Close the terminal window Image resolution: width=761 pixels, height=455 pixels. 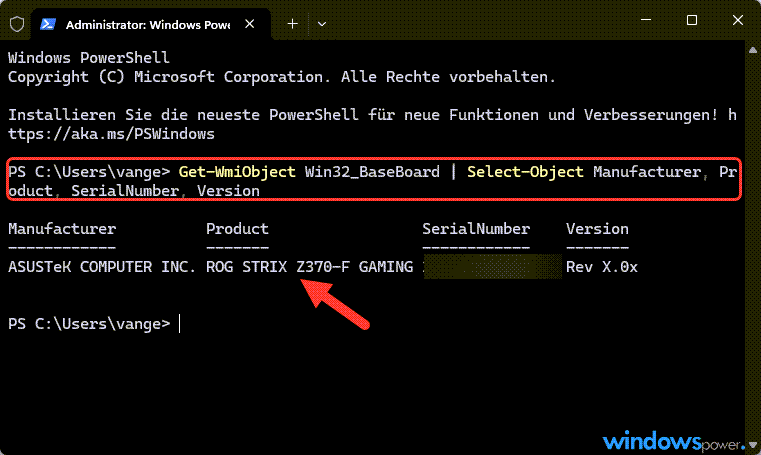738,20
